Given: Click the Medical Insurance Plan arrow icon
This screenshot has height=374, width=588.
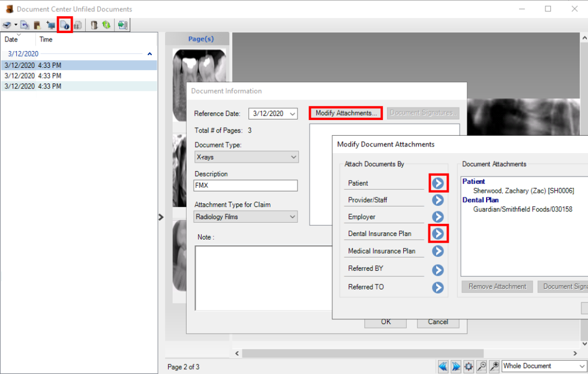Looking at the screenshot, I should click(x=438, y=251).
